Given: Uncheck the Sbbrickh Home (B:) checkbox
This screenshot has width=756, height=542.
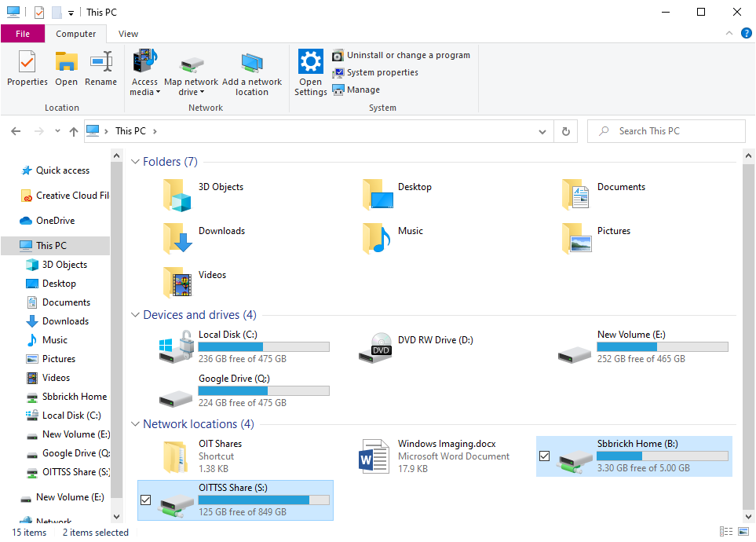Looking at the screenshot, I should click(544, 456).
